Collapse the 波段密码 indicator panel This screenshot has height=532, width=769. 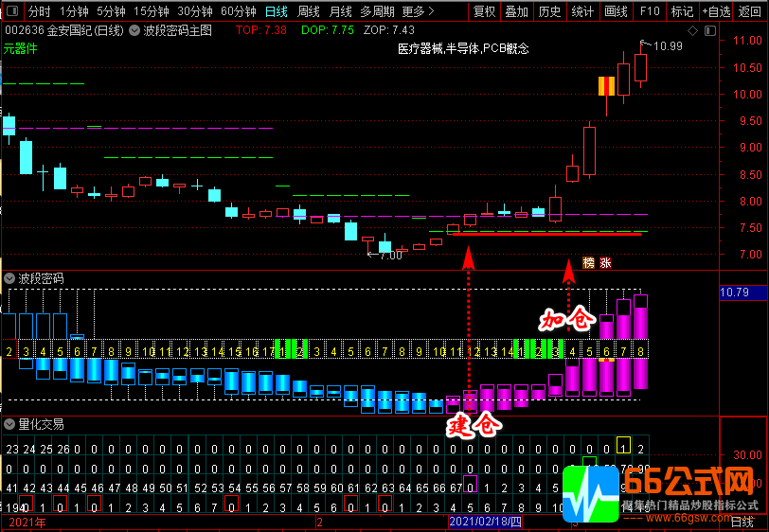9,278
